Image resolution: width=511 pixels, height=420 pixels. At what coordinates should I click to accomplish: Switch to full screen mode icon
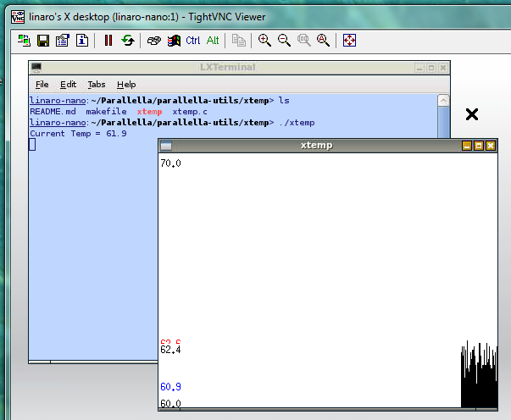click(350, 40)
